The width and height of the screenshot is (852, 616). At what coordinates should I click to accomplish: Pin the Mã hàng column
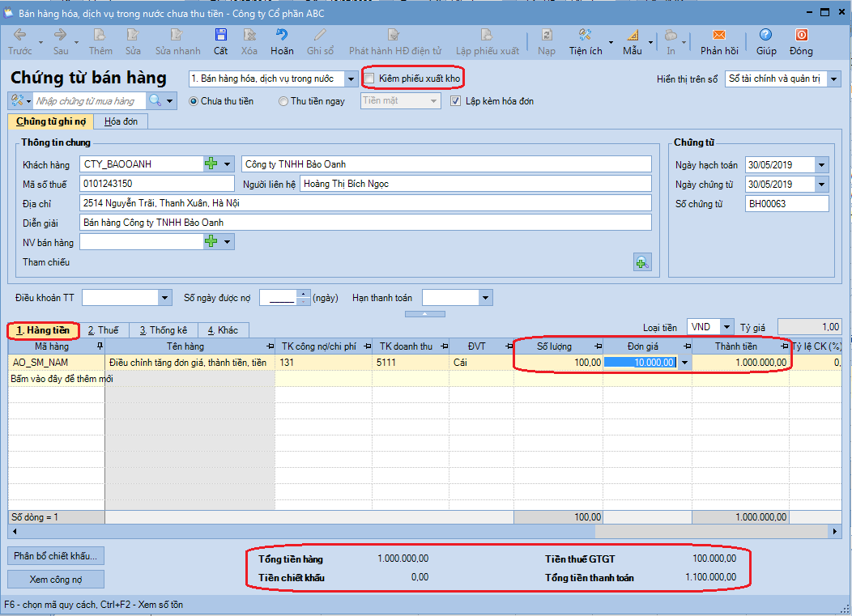pos(100,346)
